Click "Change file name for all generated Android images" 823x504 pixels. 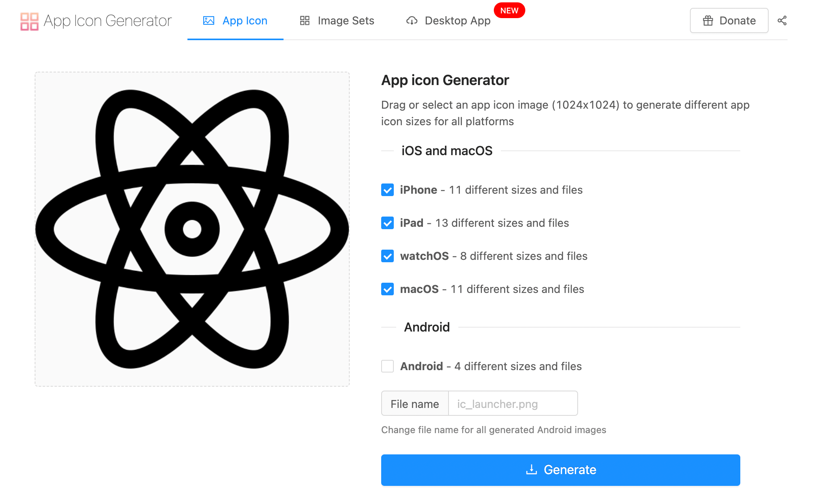click(x=494, y=430)
